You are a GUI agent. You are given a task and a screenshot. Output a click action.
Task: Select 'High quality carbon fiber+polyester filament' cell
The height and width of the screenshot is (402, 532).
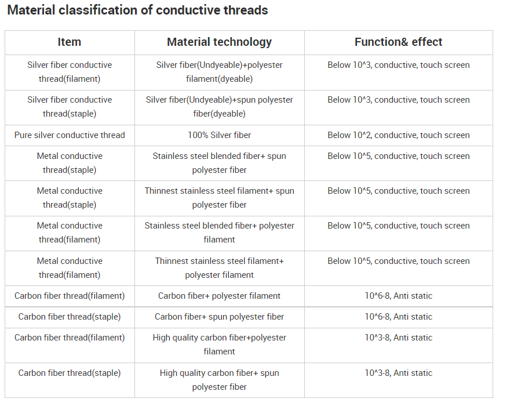219,345
